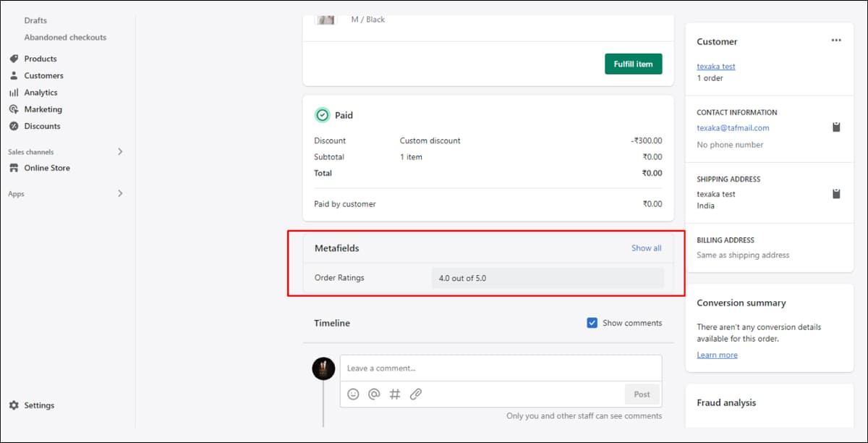Click the Order Ratings metafield value
The image size is (868, 443).
click(x=548, y=278)
